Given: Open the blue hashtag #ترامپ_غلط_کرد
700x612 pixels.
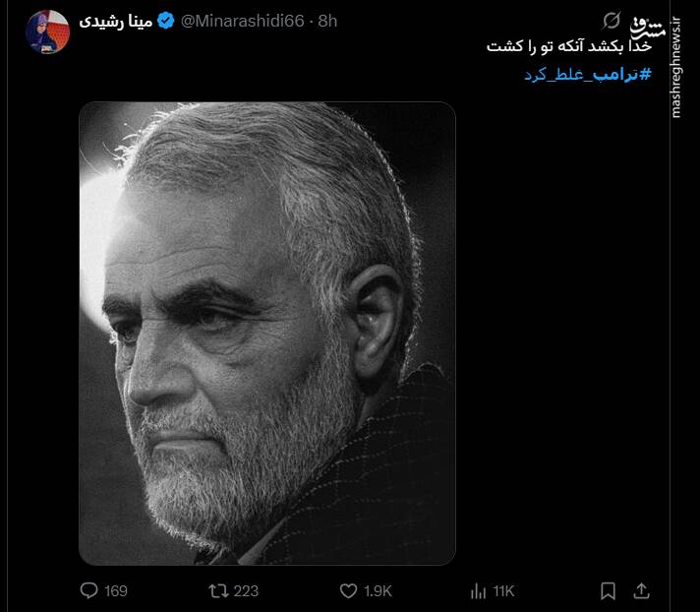Looking at the screenshot, I should [x=587, y=74].
